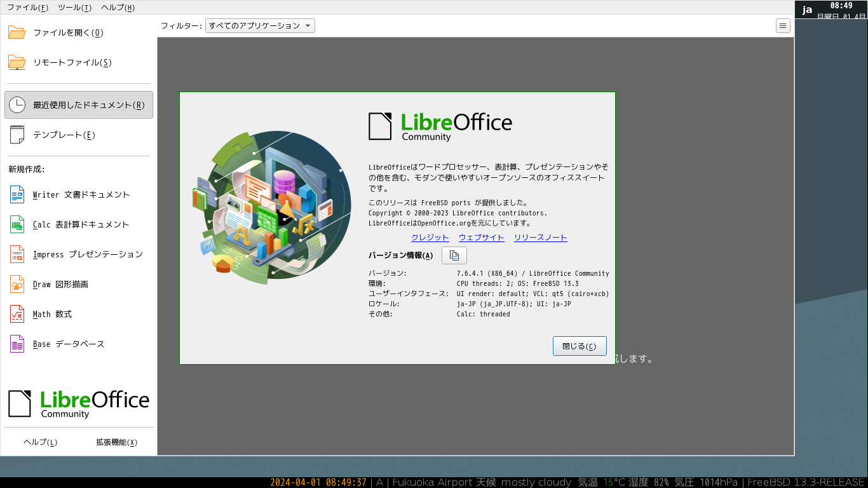
Task: Open the hamburger menu at top right
Action: tap(783, 26)
